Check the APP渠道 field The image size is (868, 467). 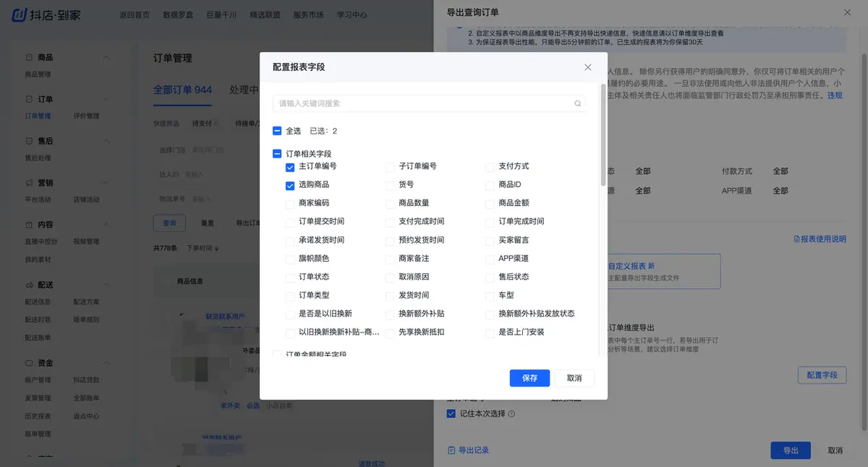(490, 258)
